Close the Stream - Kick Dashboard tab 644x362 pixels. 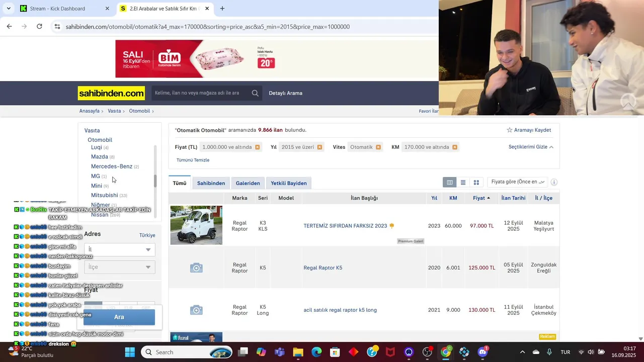107,9
